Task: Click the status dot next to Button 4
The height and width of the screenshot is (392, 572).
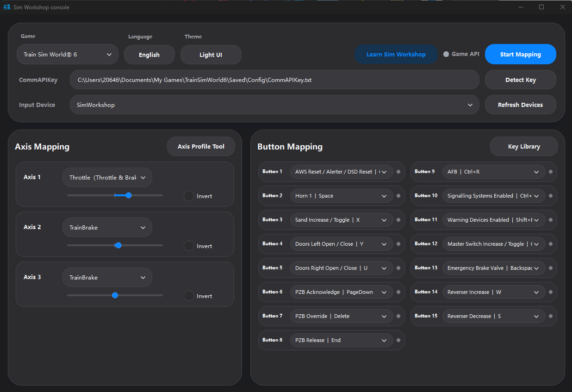Action: pyautogui.click(x=398, y=244)
